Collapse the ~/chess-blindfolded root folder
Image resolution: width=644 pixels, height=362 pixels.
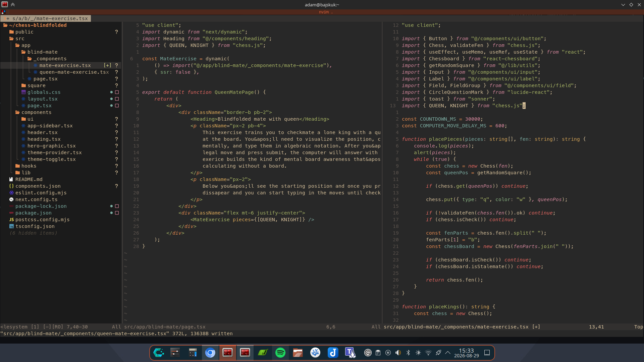click(35, 25)
